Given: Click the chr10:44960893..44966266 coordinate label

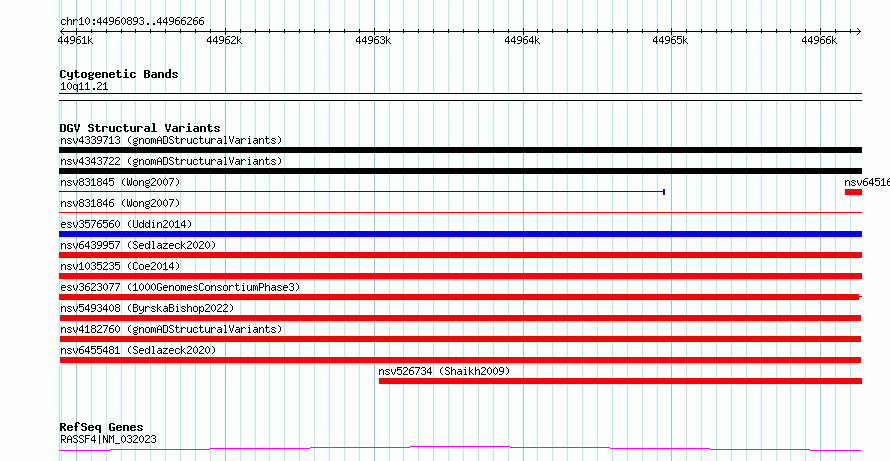Looking at the screenshot, I should click(x=132, y=22).
